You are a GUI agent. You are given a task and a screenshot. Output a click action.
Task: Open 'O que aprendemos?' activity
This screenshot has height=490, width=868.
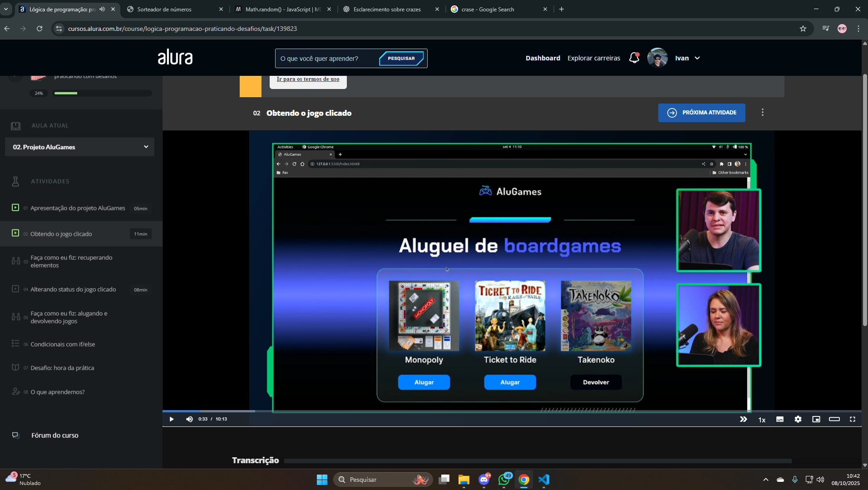point(58,392)
